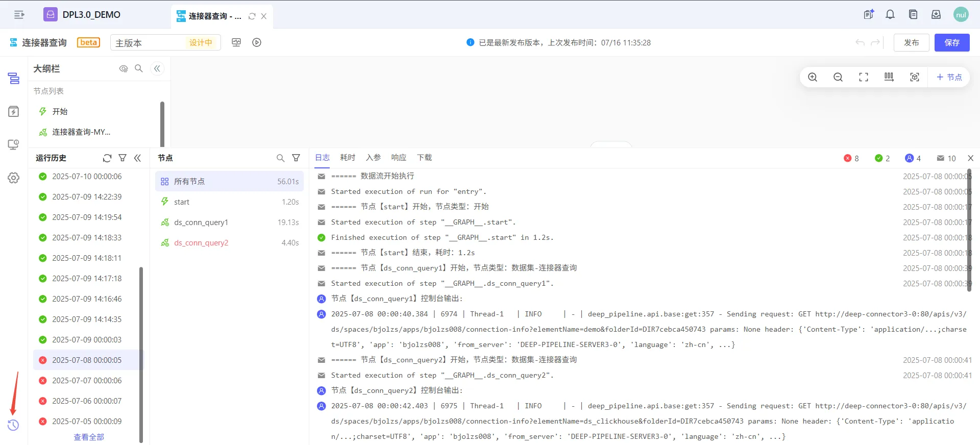Select the ds_conn_query1 node row
980x445 pixels.
pos(229,222)
